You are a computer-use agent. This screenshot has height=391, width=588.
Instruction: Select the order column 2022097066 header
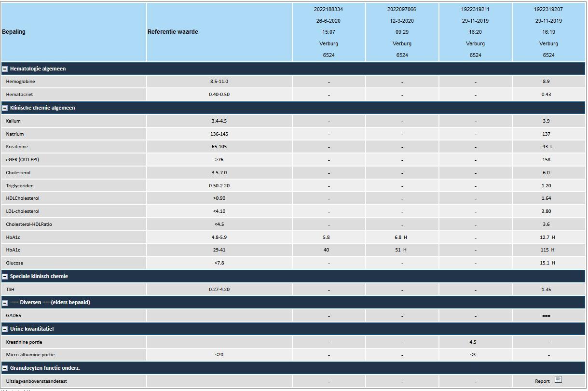402,9
